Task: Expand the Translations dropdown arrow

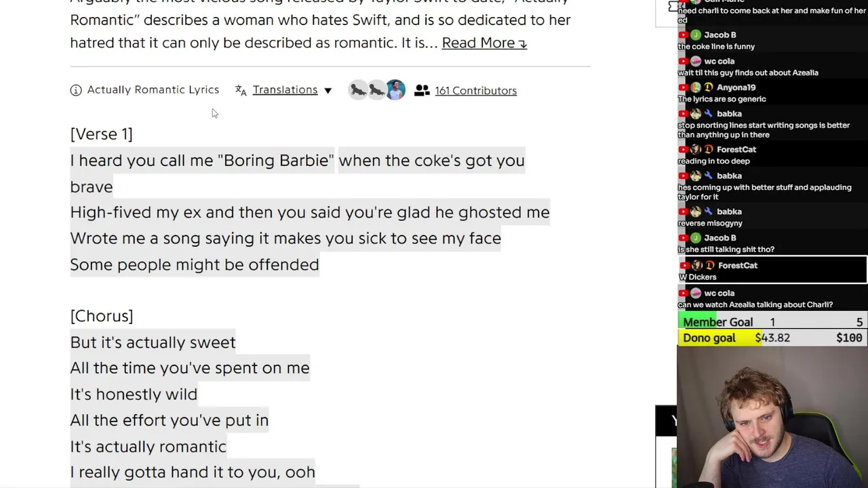Action: (x=328, y=90)
